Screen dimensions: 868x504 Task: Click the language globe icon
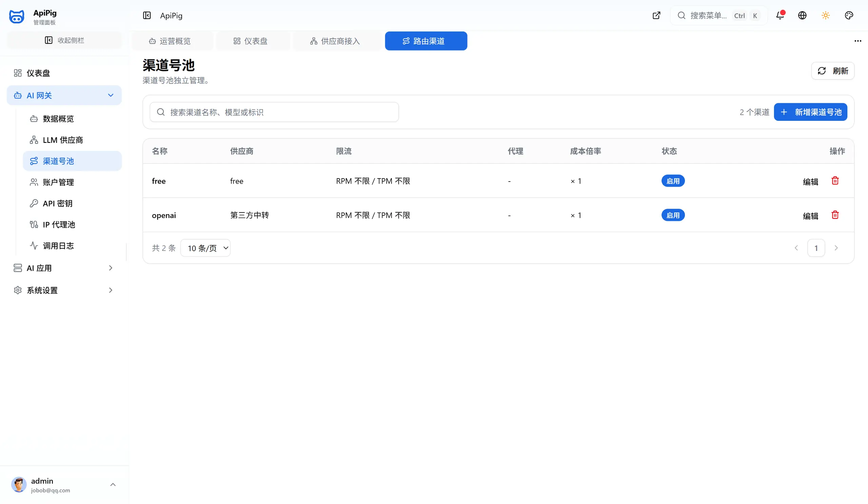[x=802, y=16]
